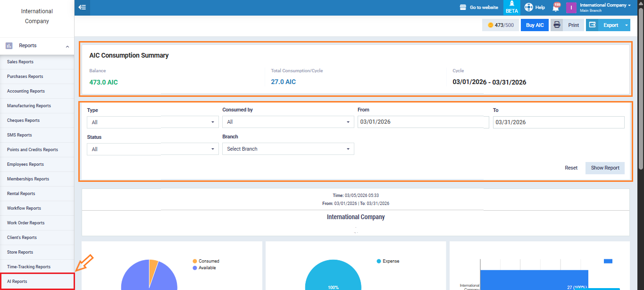This screenshot has height=290, width=644.
Task: Click the Export icon button
Action: click(593, 25)
